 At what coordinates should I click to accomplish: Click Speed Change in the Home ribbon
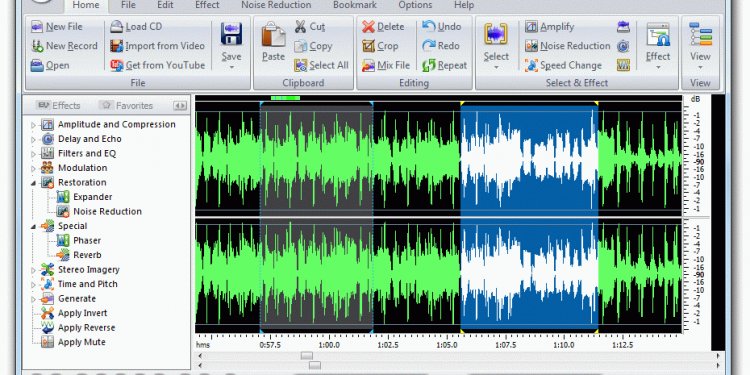[563, 66]
